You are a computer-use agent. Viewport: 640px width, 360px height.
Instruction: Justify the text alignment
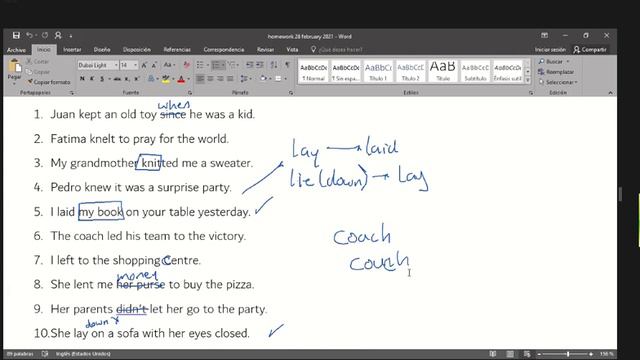click(230, 78)
